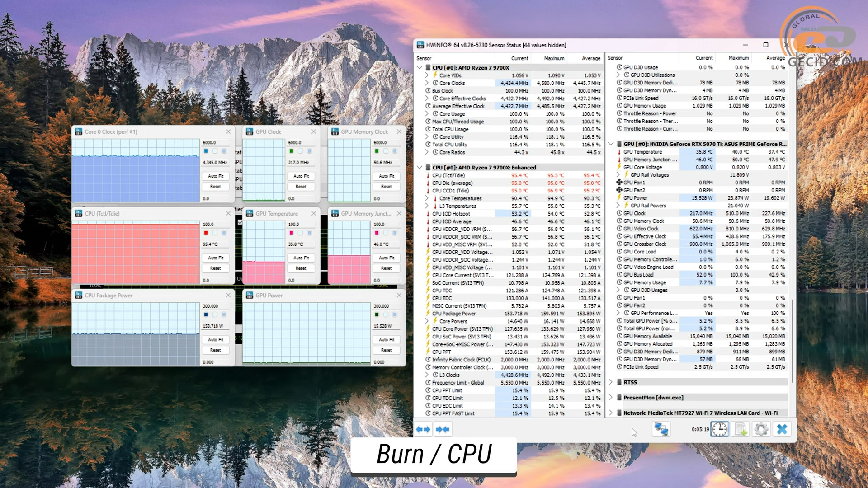Click the 300.000 maximum field in GPU Power graph

387,306
